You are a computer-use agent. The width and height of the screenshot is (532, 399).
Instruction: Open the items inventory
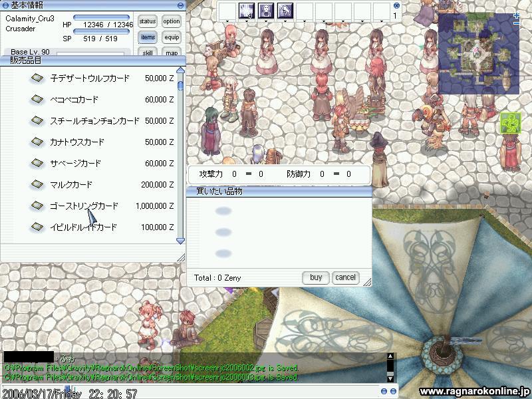point(148,37)
